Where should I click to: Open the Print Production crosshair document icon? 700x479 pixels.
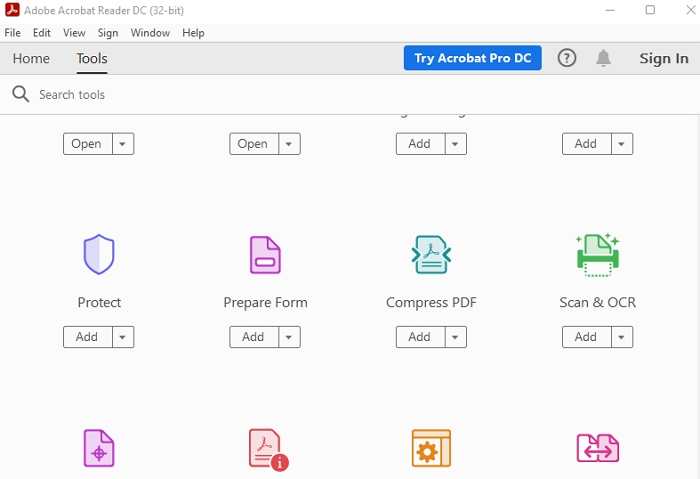(x=99, y=448)
